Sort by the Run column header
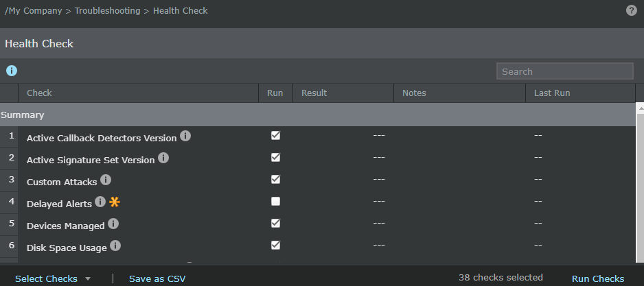 tap(275, 93)
